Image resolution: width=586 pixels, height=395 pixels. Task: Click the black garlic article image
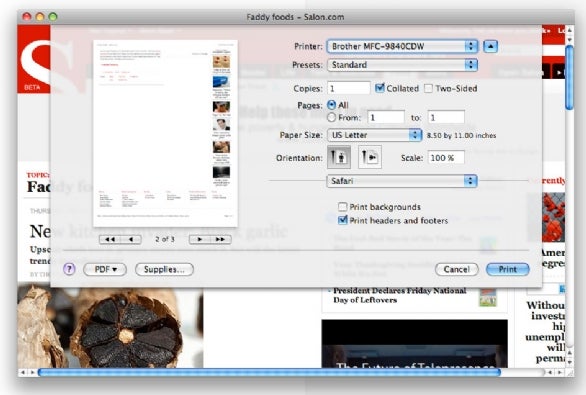click(110, 326)
